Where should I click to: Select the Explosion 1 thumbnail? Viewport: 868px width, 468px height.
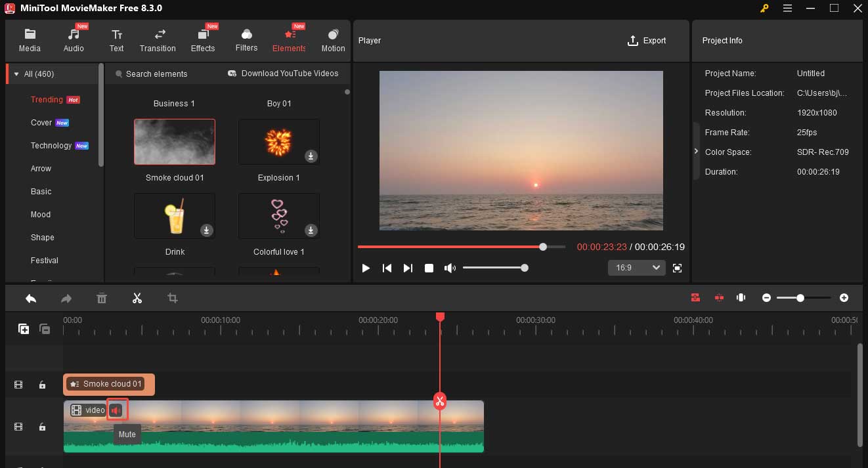279,142
